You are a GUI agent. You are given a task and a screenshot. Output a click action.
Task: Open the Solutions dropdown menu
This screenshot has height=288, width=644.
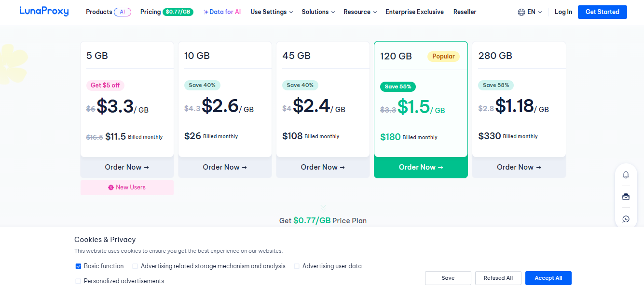pyautogui.click(x=318, y=12)
